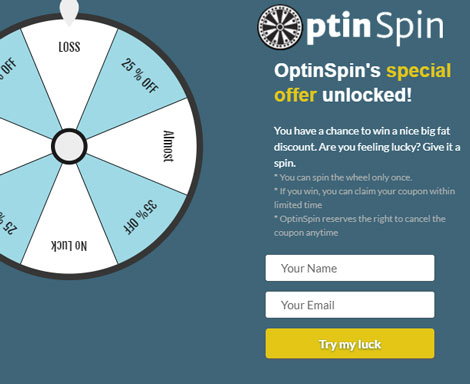Click the OptinSpin wheel logo icon
470x384 pixels.
pos(280,27)
